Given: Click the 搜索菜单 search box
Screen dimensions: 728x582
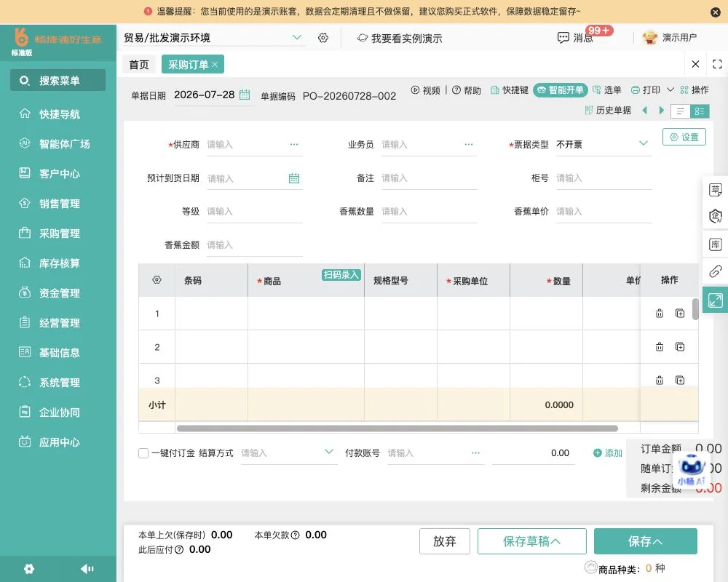Looking at the screenshot, I should tap(58, 80).
